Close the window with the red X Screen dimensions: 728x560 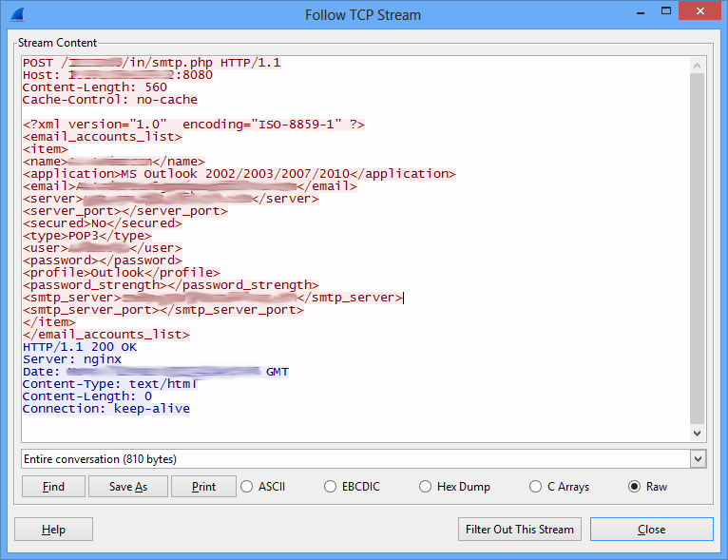(700, 11)
